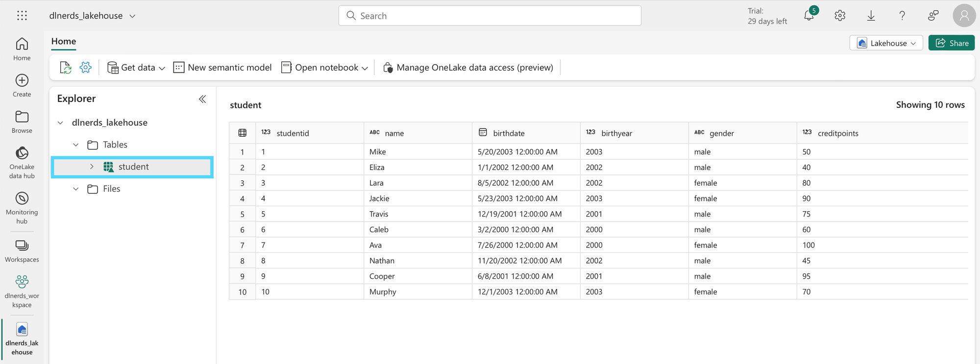Click the creditpoints column header
Image resolution: width=980 pixels, height=364 pixels.
click(882, 133)
